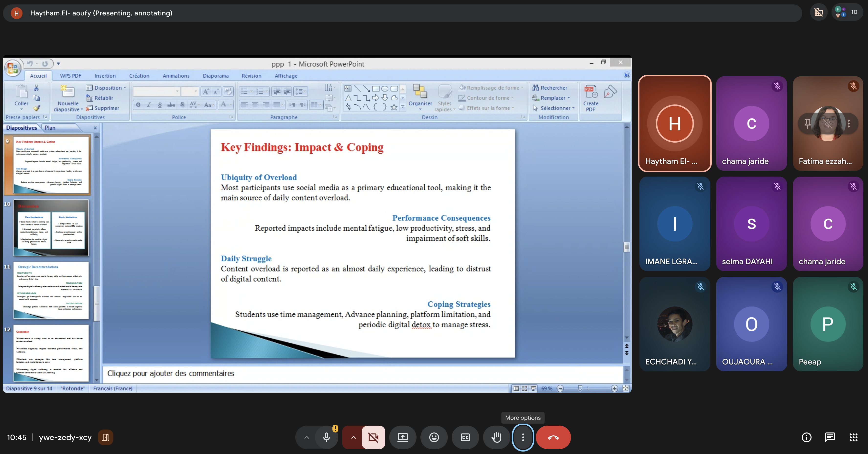Open the Activities grid icon
The height and width of the screenshot is (454, 868).
click(854, 437)
